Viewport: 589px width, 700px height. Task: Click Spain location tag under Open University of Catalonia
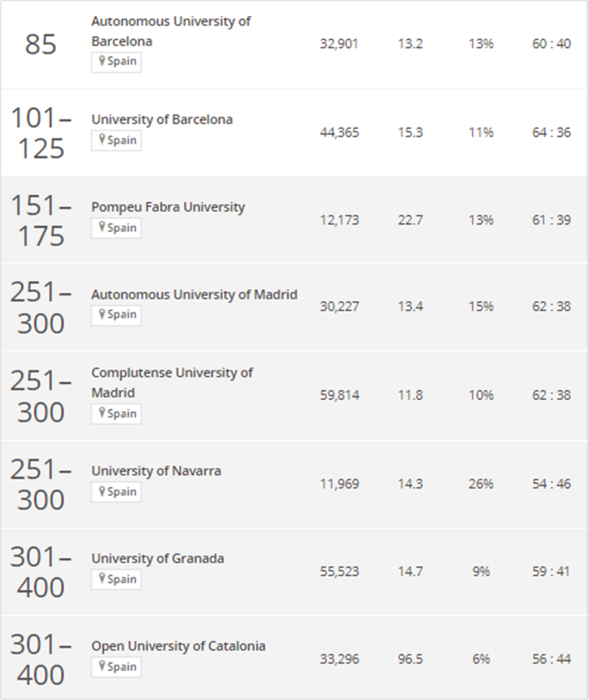116,667
